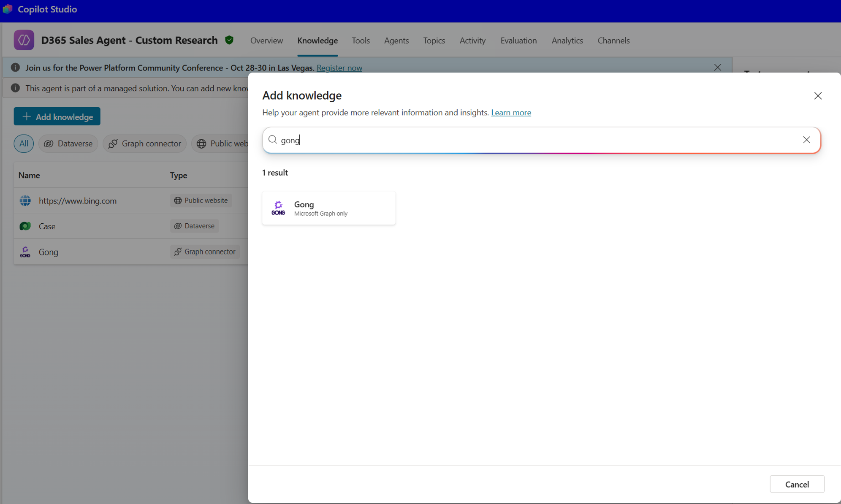
Task: Go to the Channels tab
Action: point(613,41)
